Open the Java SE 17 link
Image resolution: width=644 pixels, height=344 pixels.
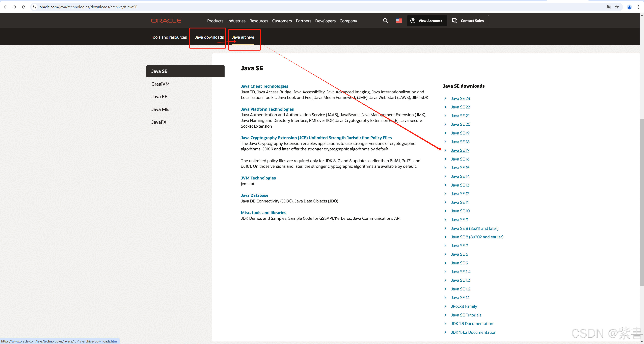(x=460, y=150)
